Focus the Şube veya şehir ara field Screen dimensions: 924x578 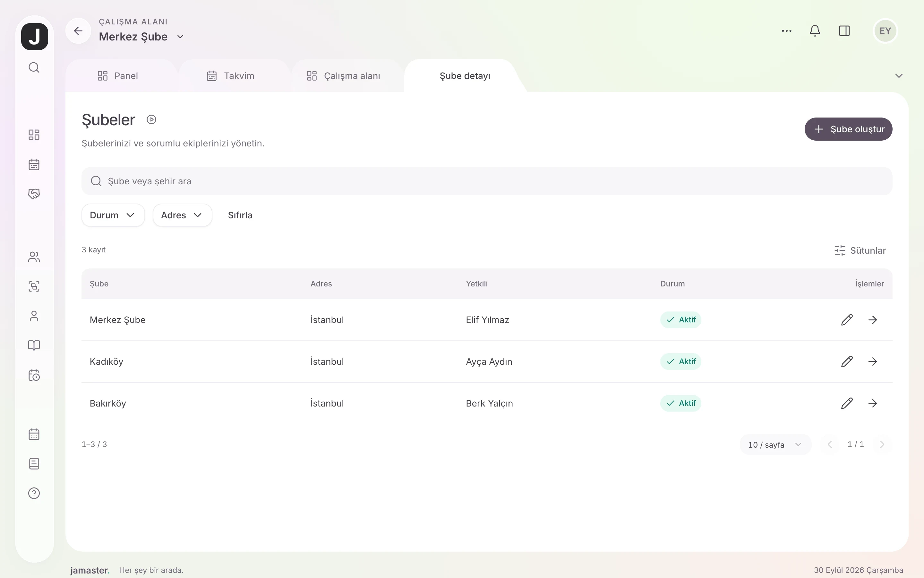pyautogui.click(x=487, y=181)
